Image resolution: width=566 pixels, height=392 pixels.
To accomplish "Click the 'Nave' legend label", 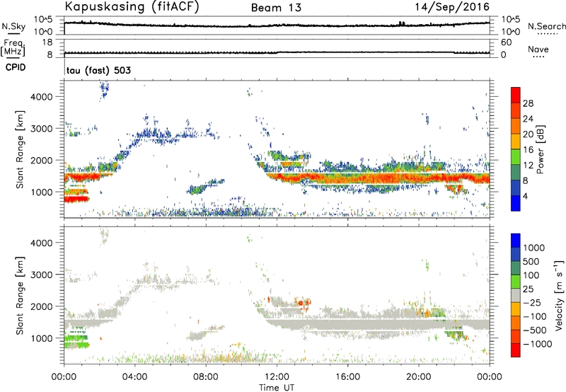I will point(538,49).
